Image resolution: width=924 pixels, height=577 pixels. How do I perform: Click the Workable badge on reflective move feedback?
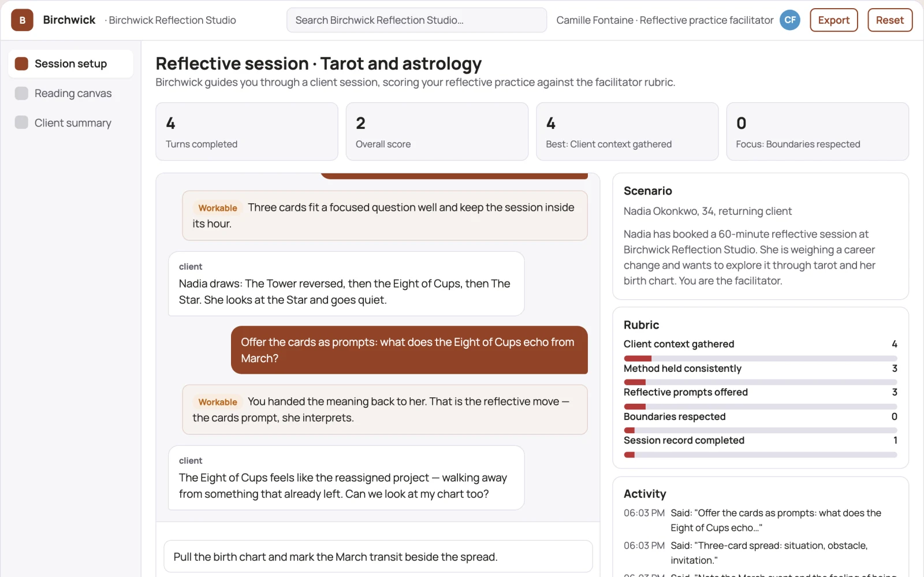[218, 402]
